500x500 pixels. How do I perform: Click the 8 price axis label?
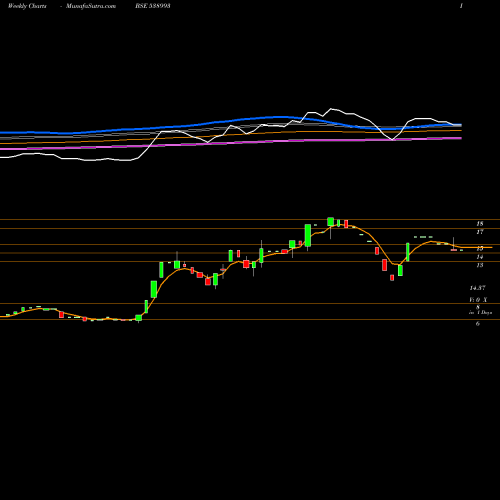tap(478, 307)
